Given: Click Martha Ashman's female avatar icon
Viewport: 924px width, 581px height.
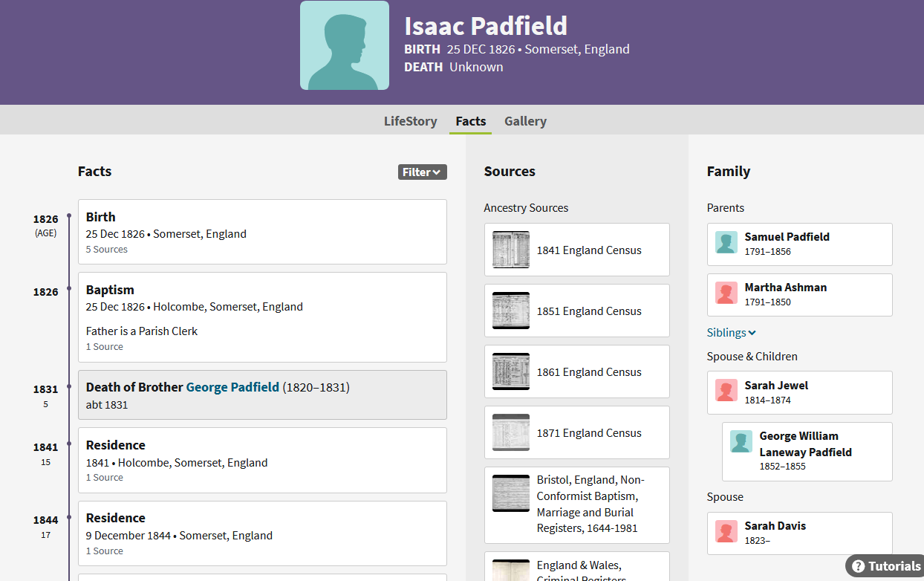Looking at the screenshot, I should [726, 293].
